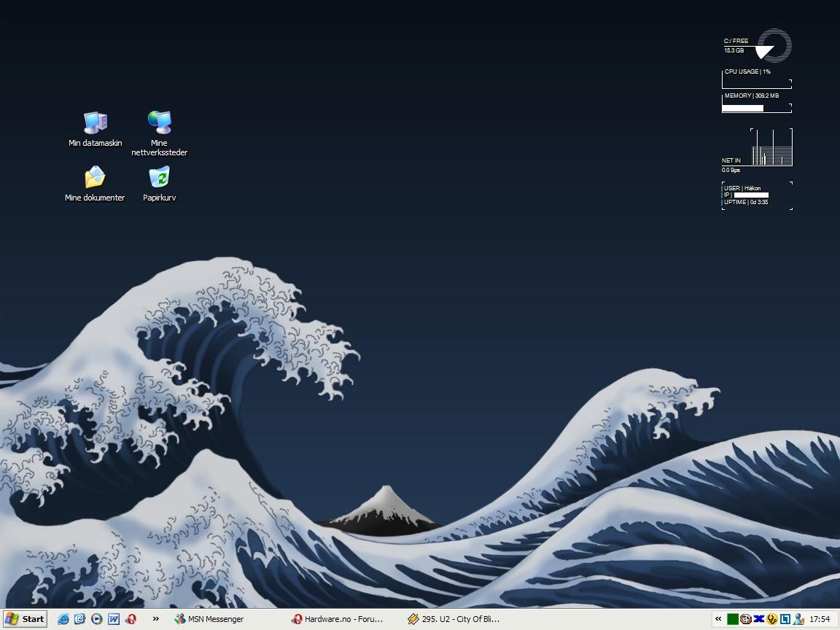
Task: Click the USER Håkon text
Action: click(742, 188)
